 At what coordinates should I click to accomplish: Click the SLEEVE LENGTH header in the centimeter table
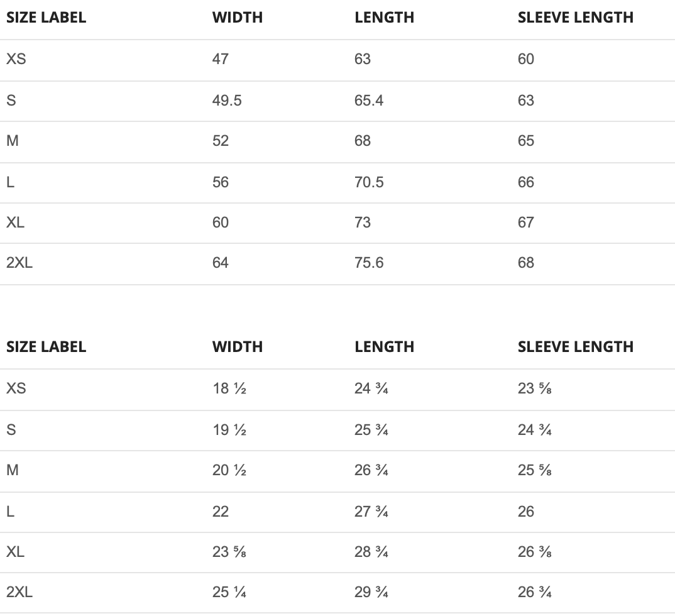point(575,18)
